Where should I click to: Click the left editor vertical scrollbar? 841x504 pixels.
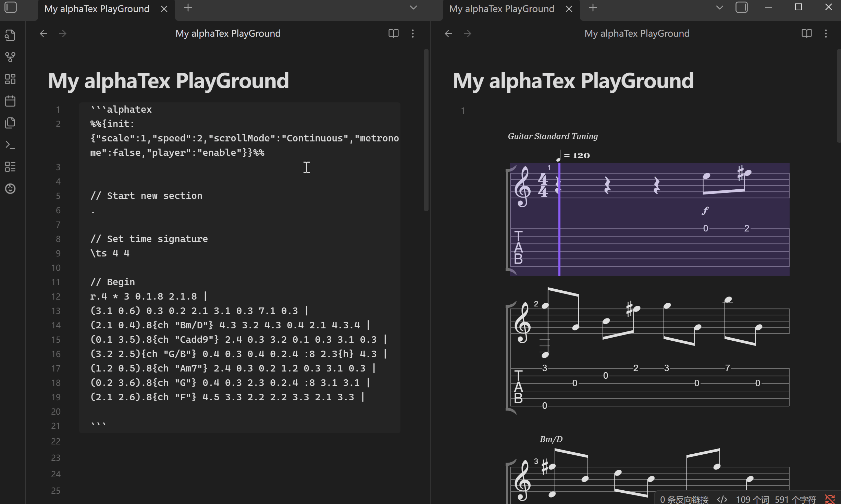point(426,130)
